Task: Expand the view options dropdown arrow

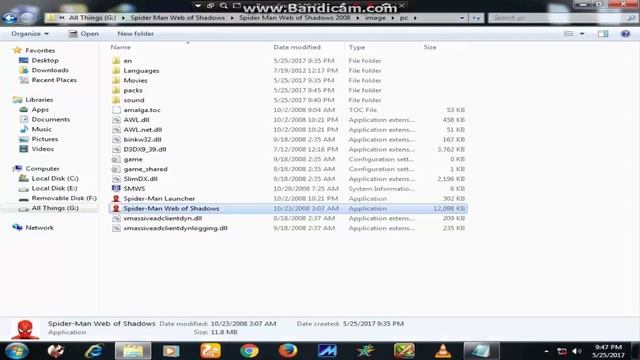Action: point(582,34)
